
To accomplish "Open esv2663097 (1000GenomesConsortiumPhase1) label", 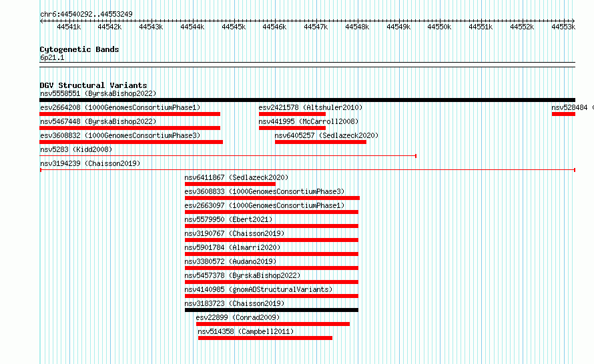I will coord(264,205).
